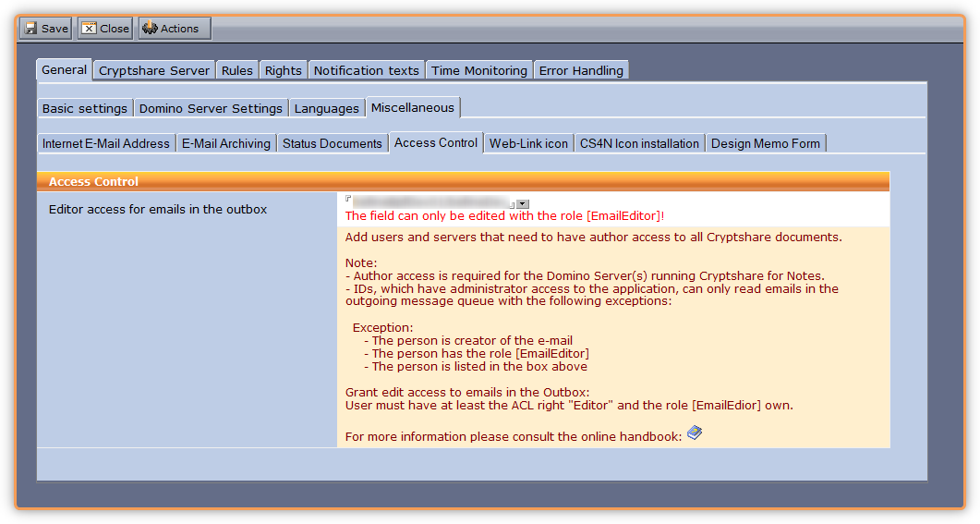Open the Rights tab
This screenshot has width=980, height=524.
pyautogui.click(x=284, y=70)
